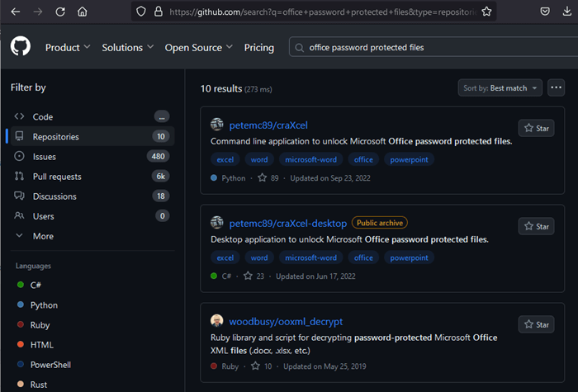Click excel topic tag on craXcel

225,159
